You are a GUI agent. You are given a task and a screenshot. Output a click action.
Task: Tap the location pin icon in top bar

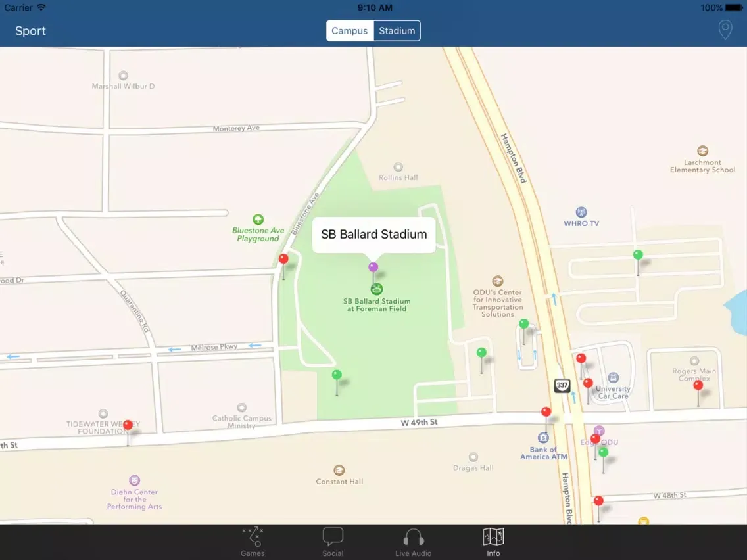(x=725, y=30)
